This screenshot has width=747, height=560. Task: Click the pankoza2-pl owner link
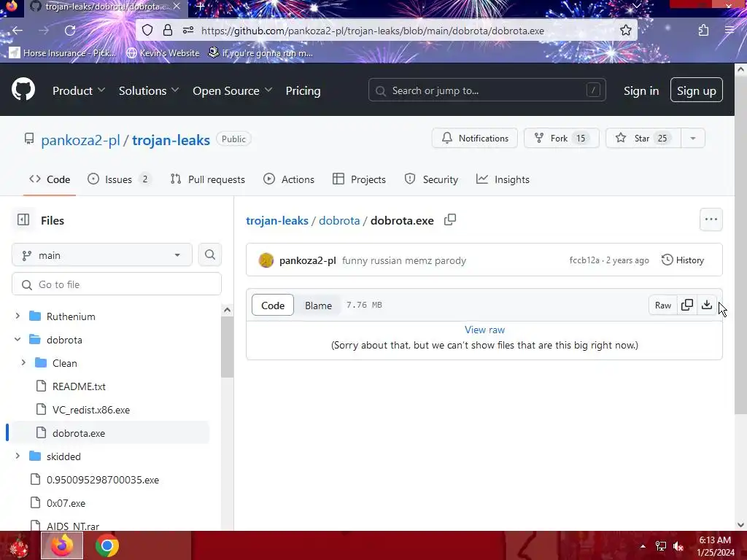(x=80, y=140)
